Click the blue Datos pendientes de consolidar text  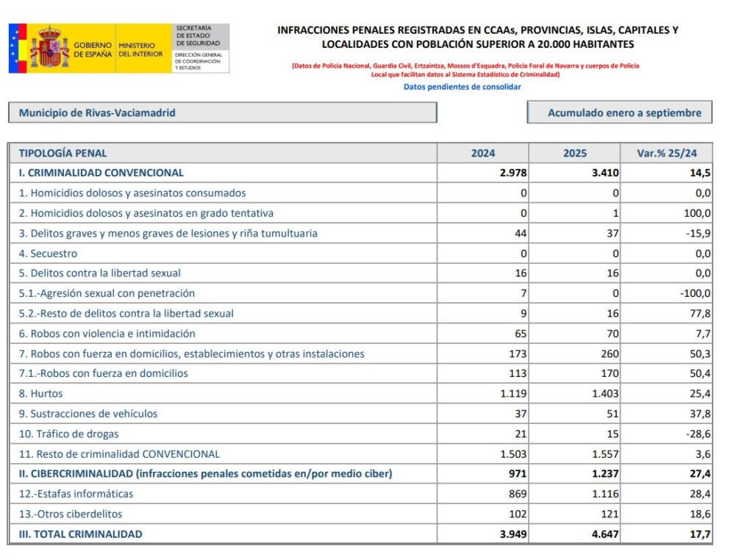click(x=462, y=87)
